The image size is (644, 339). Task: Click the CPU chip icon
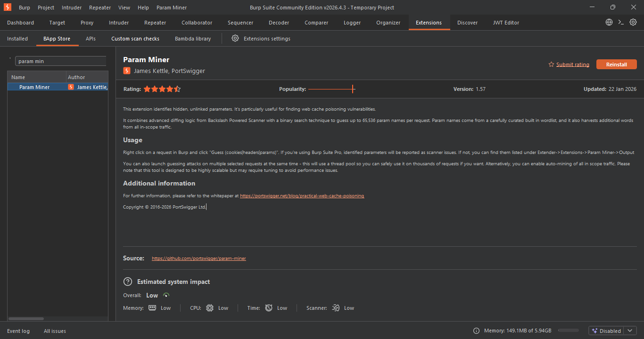coord(210,308)
